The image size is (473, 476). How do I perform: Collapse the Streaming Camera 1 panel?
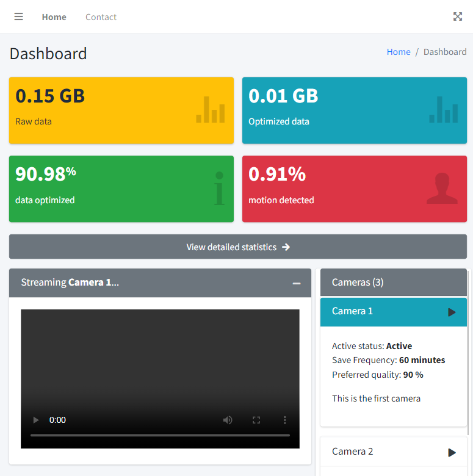point(296,283)
